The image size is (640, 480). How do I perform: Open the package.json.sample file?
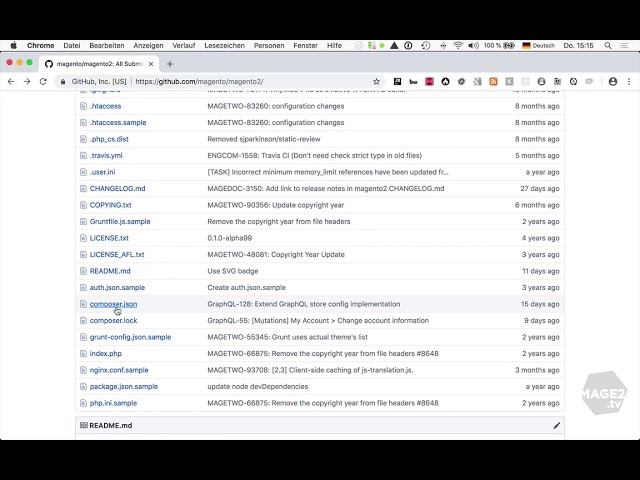point(124,387)
